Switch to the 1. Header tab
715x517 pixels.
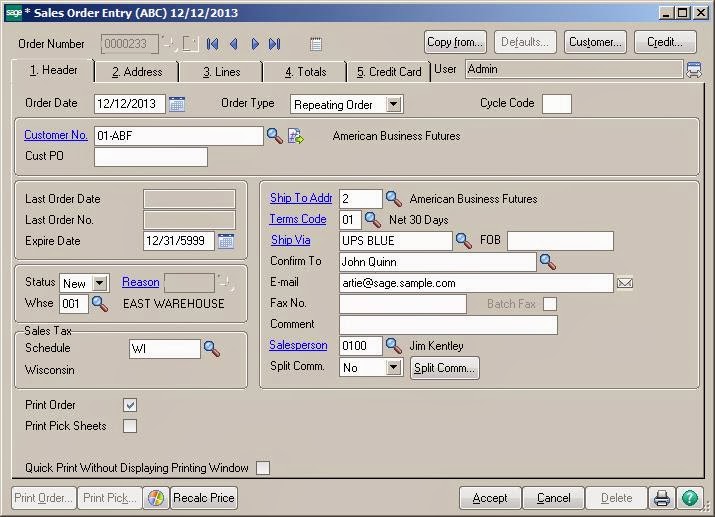pos(53,70)
